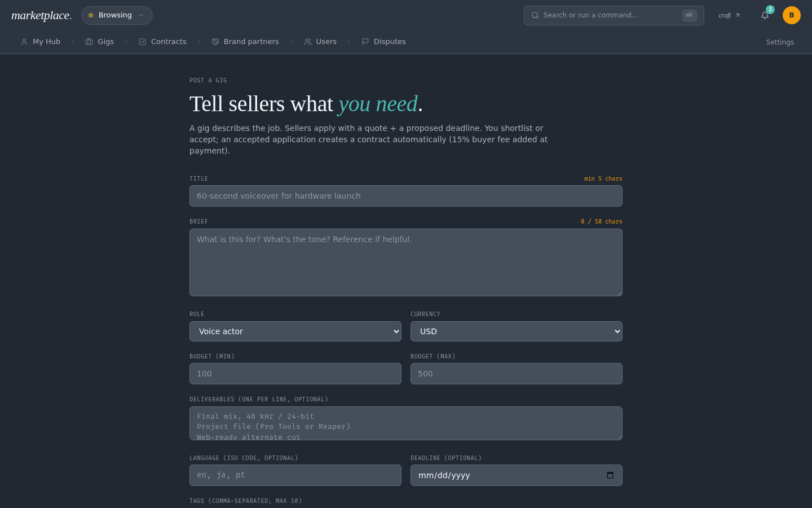Click the notification count badge 3
This screenshot has height=508, width=812.
[770, 10]
